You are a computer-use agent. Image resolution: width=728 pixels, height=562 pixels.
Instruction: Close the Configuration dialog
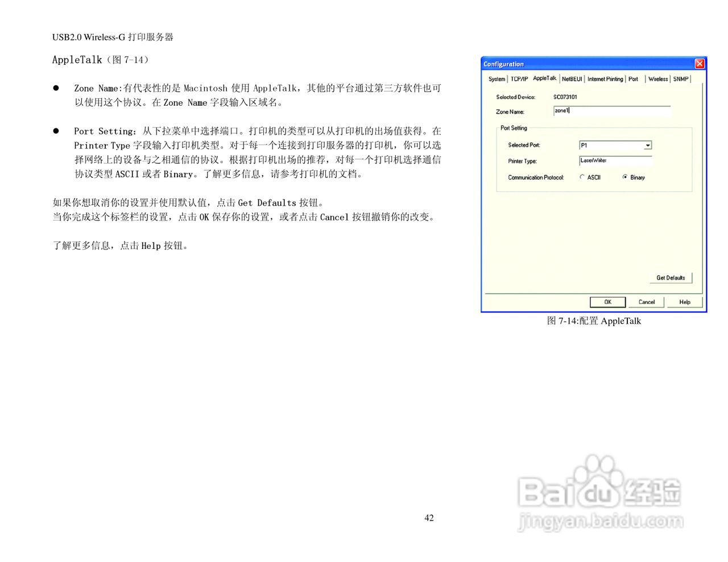point(700,64)
